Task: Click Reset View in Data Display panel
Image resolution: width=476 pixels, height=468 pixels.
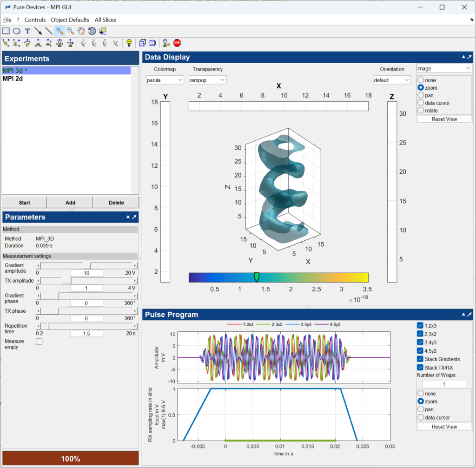Action: (444, 119)
